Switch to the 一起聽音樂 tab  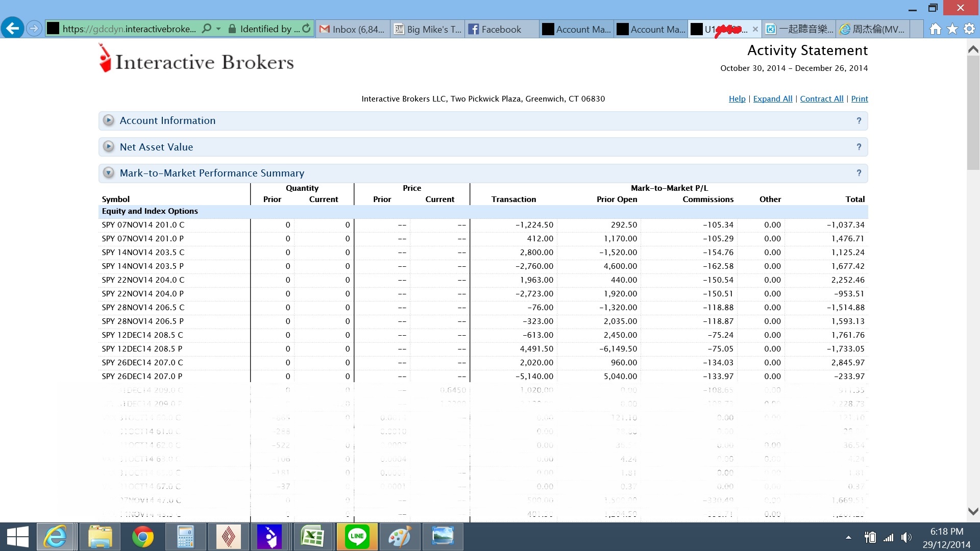click(800, 29)
